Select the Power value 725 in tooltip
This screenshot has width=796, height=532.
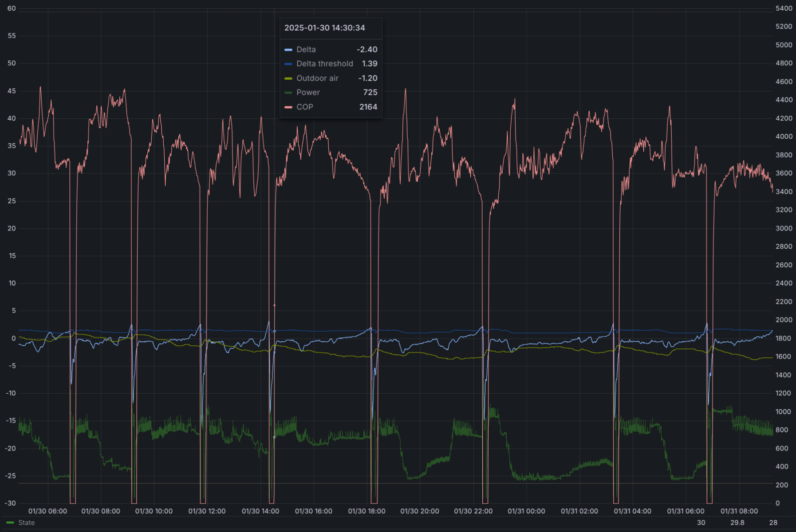[x=370, y=92]
